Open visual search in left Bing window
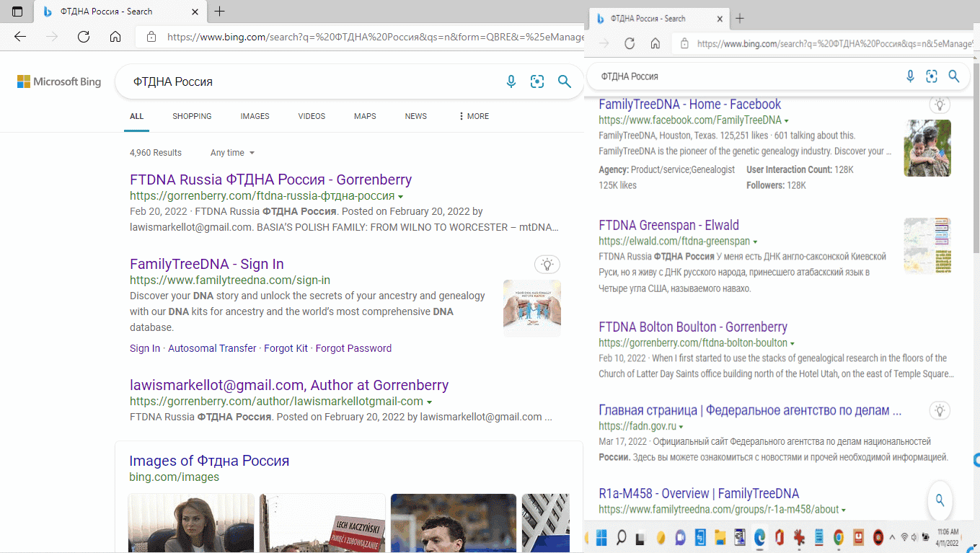980x553 pixels. pyautogui.click(x=537, y=81)
